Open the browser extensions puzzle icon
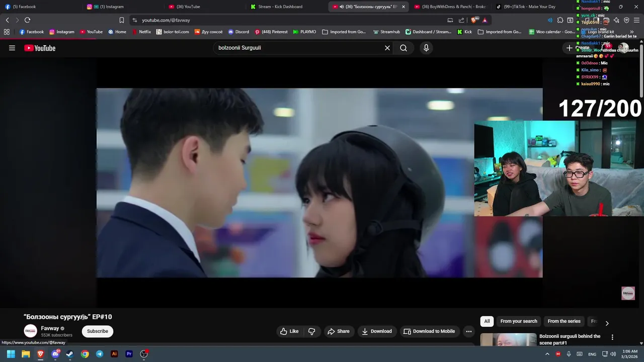Screen dimensions: 644x362 pos(560,20)
